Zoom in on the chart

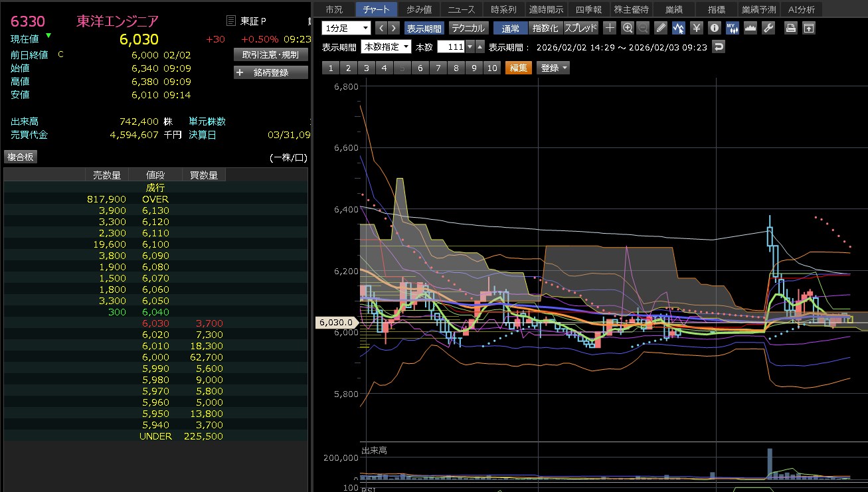(628, 28)
